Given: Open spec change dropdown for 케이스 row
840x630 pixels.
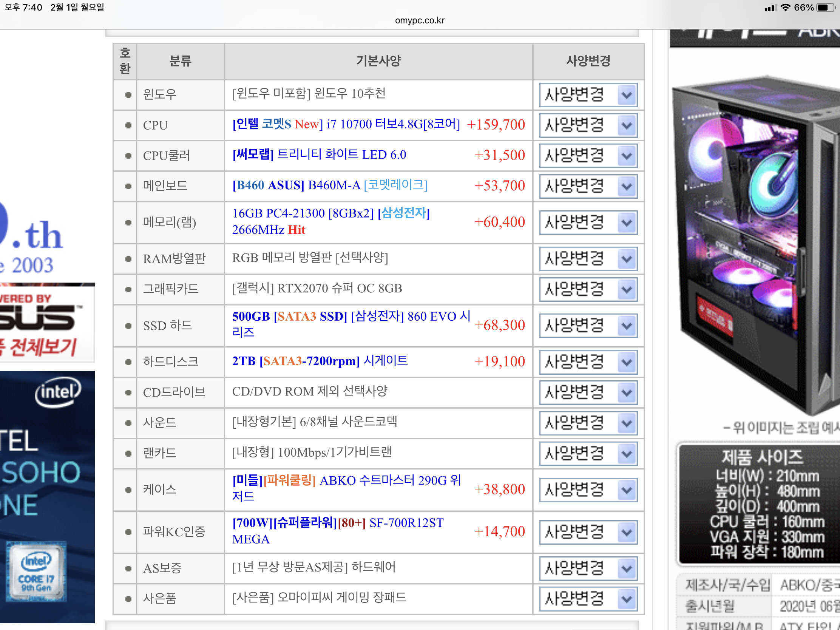Looking at the screenshot, I should [588, 490].
